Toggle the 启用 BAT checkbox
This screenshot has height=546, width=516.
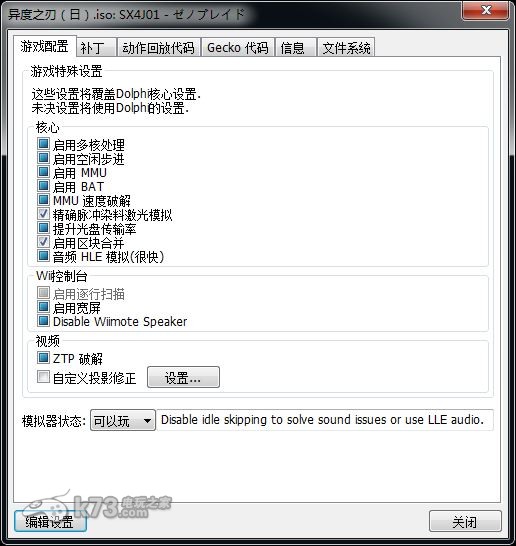[x=43, y=186]
